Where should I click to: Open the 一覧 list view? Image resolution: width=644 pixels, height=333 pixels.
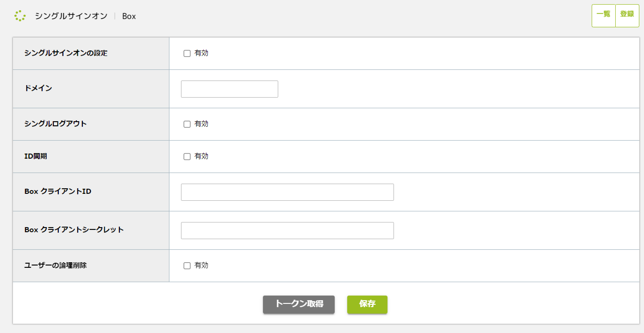(603, 14)
